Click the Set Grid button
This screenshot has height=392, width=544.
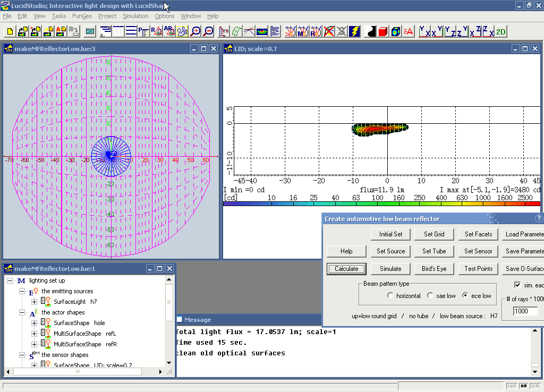[434, 234]
